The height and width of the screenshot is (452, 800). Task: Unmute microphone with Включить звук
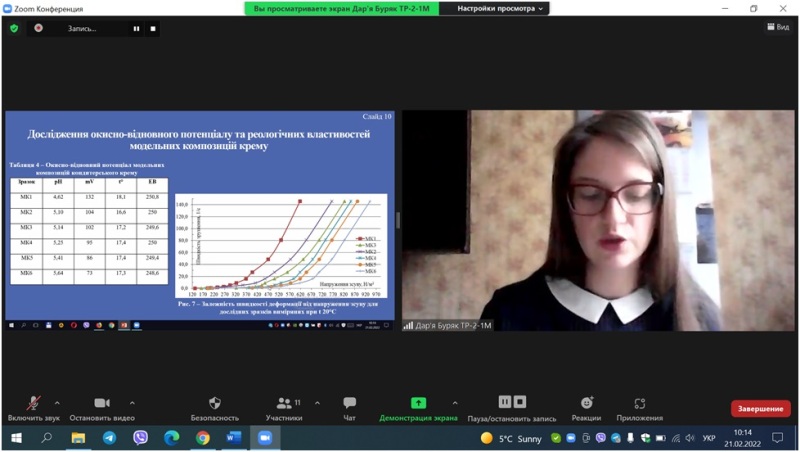33,404
